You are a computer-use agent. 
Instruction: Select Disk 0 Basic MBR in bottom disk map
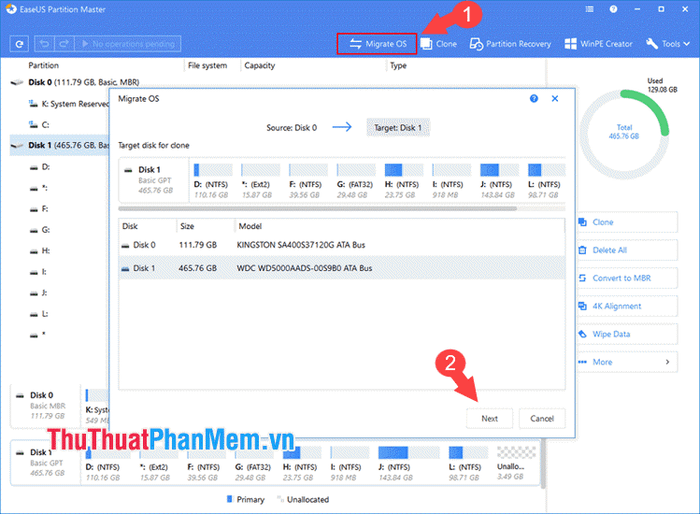click(x=45, y=405)
